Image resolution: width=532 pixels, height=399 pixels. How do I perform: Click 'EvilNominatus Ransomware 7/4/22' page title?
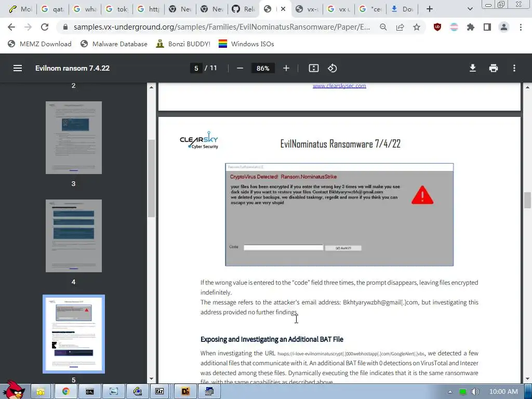tap(340, 144)
